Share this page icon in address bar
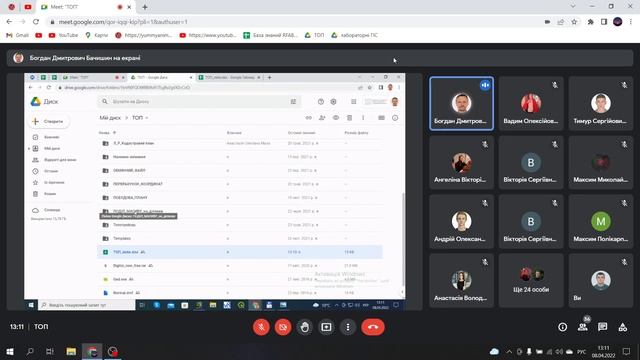 pos(561,22)
